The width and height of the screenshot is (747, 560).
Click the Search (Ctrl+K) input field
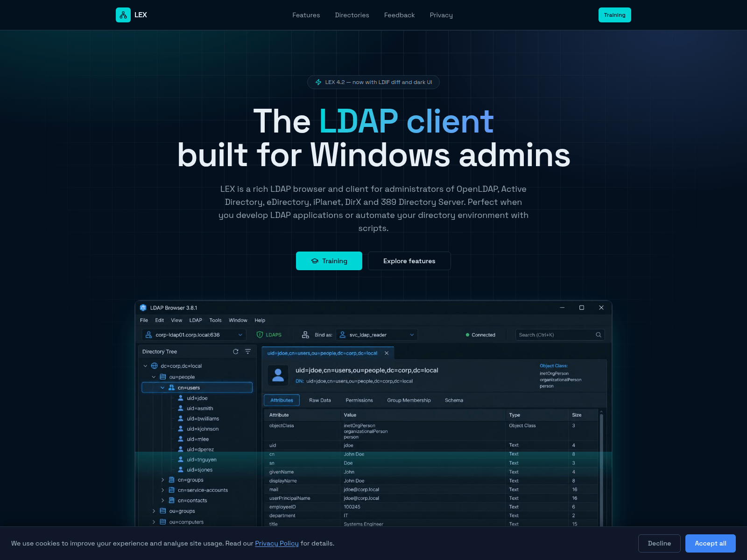560,335
